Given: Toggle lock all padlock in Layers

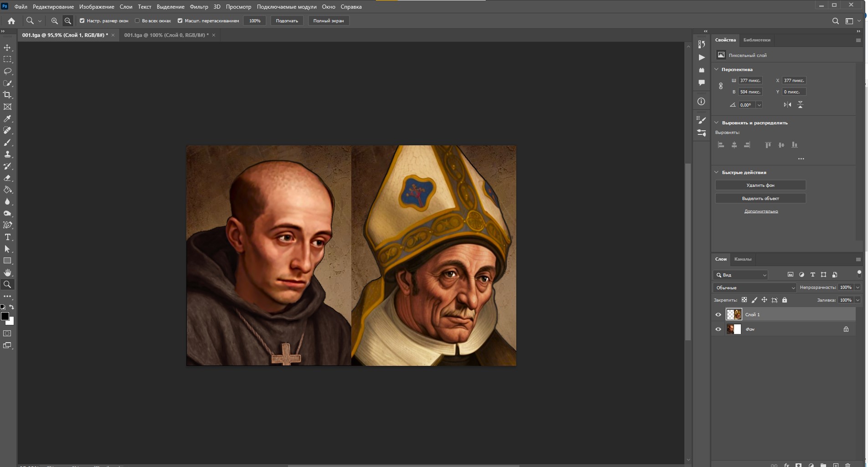Looking at the screenshot, I should [785, 300].
